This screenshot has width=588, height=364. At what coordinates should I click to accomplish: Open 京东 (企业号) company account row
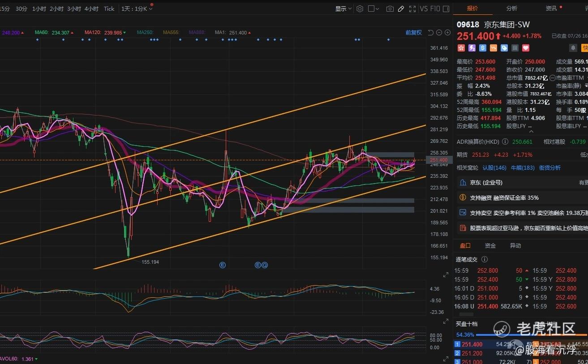coord(523,183)
